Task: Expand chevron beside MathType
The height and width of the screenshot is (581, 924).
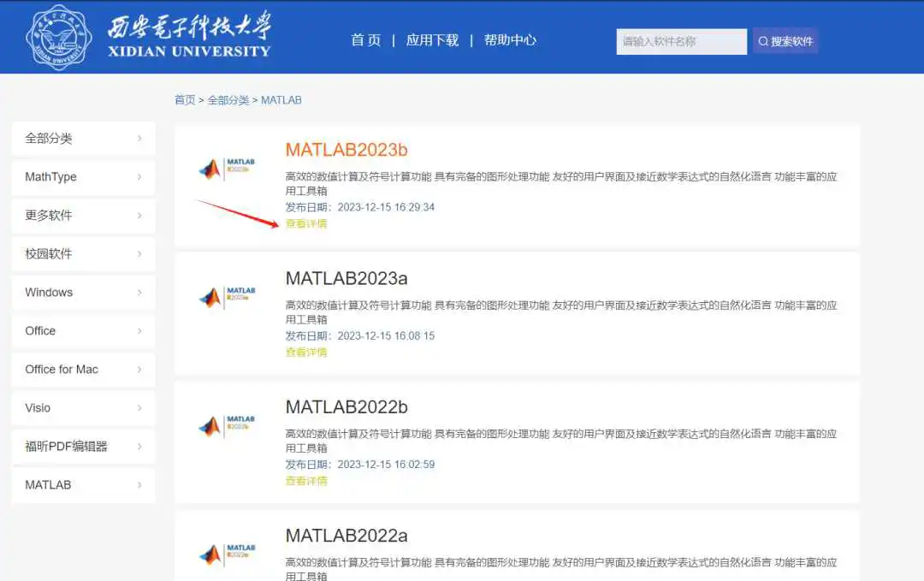Action: (x=139, y=177)
